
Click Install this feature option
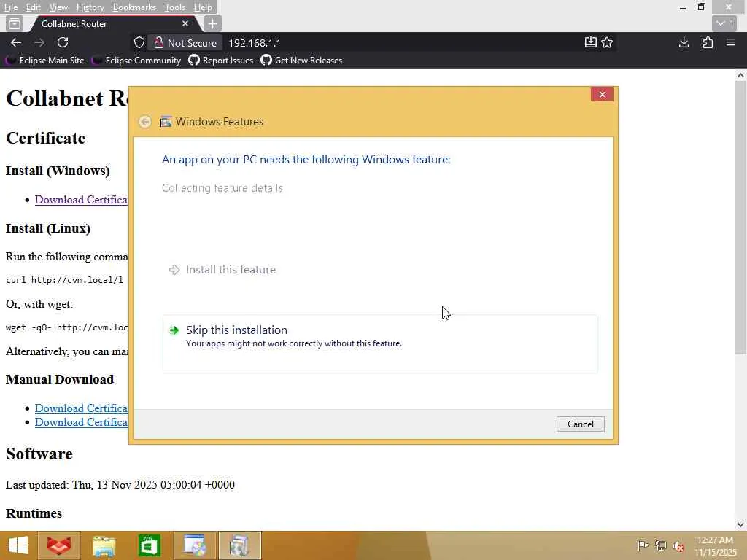222,270
